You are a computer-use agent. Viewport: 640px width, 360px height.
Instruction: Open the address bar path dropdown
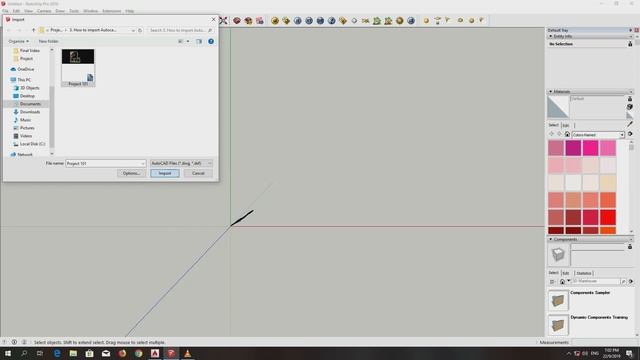(133, 30)
